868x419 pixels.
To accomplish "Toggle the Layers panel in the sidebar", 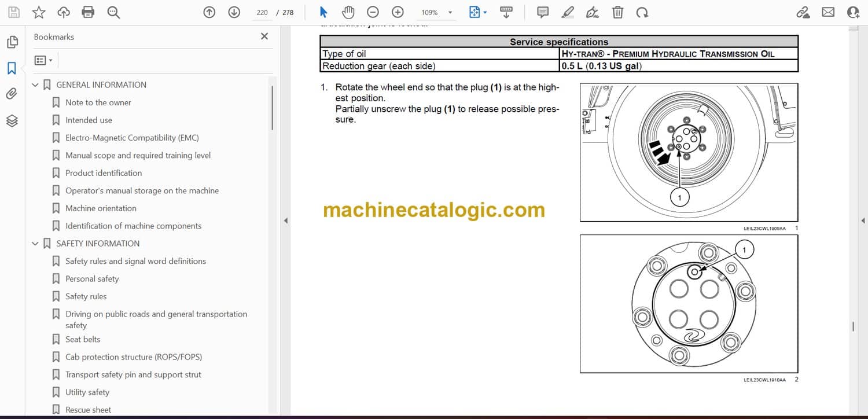I will (x=12, y=120).
